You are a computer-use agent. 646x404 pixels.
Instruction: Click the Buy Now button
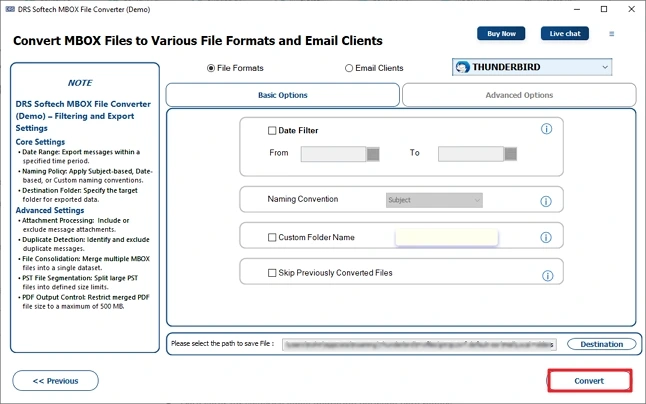tap(501, 34)
